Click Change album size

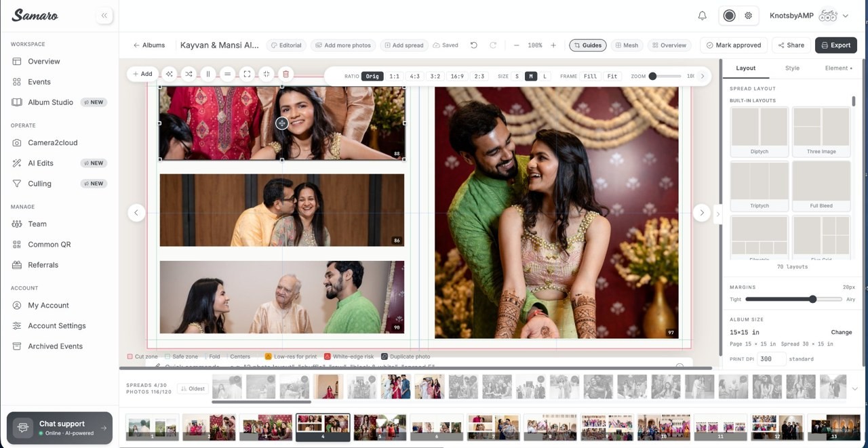click(x=842, y=332)
